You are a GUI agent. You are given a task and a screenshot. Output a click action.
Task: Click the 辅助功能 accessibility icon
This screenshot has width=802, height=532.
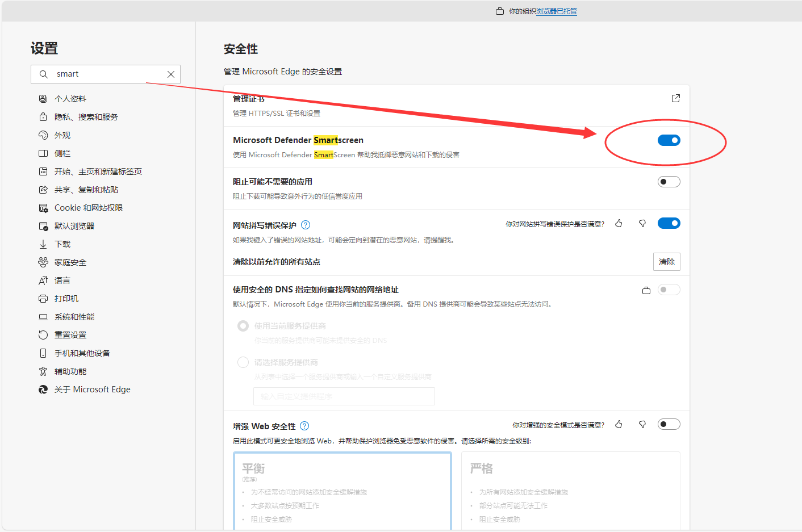tap(43, 371)
